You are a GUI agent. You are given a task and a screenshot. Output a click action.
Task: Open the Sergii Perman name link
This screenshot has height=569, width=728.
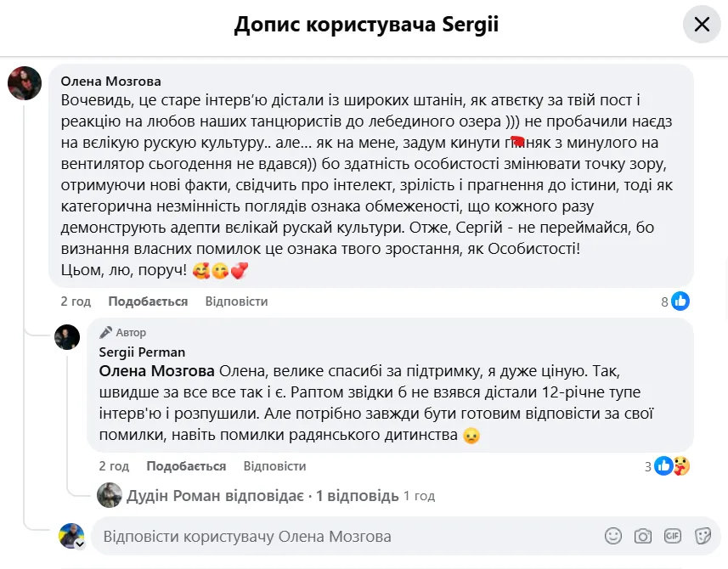[x=142, y=352]
